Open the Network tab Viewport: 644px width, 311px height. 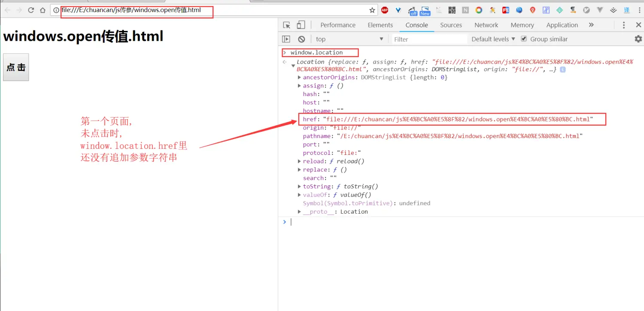(x=486, y=25)
